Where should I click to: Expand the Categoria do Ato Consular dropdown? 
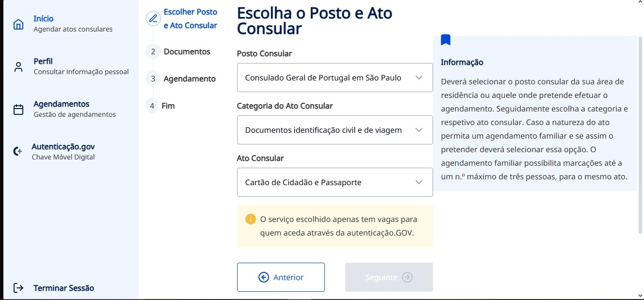click(x=335, y=130)
